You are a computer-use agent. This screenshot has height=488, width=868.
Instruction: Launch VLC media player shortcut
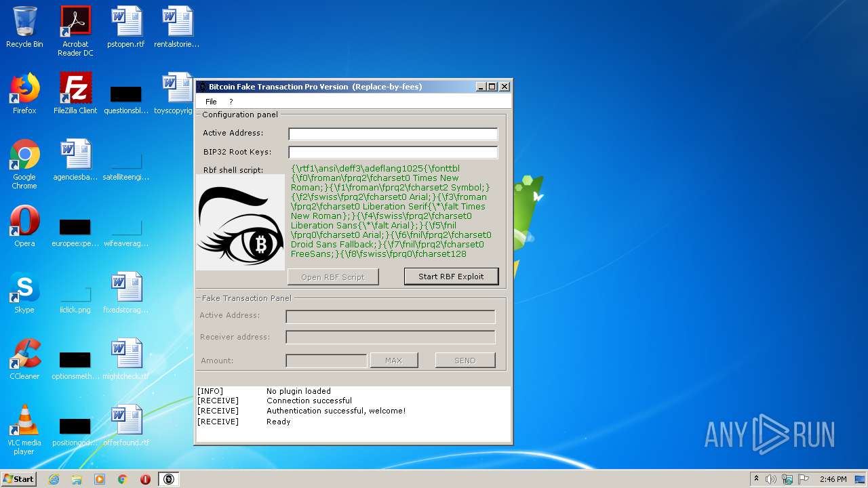click(x=24, y=430)
